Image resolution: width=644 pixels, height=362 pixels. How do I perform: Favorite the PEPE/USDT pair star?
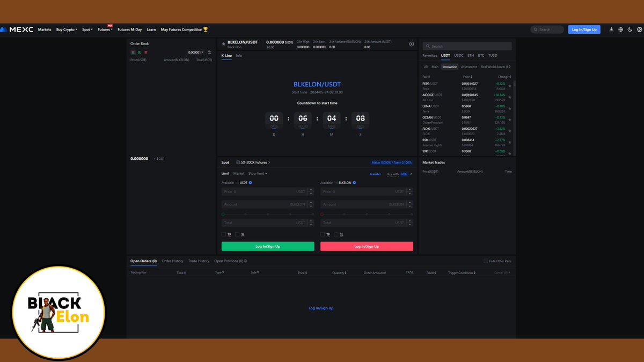[509, 86]
